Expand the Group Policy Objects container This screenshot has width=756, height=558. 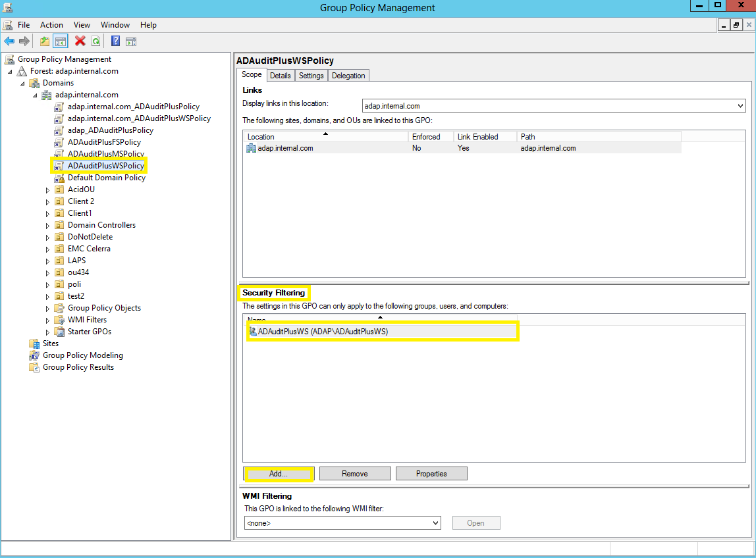47,308
